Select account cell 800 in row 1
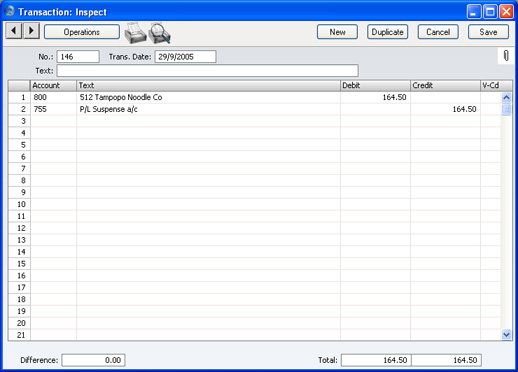Image resolution: width=518 pixels, height=372 pixels. point(53,97)
